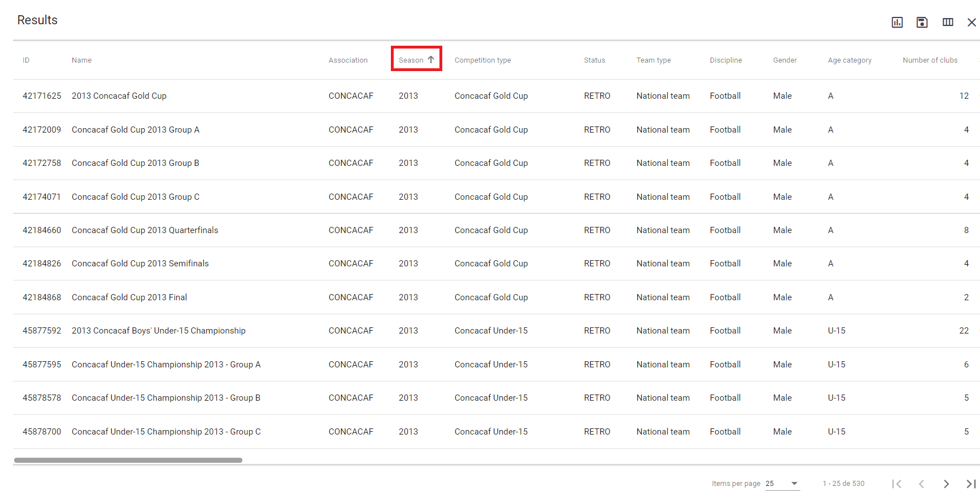Open the items per page dropdown

782,484
